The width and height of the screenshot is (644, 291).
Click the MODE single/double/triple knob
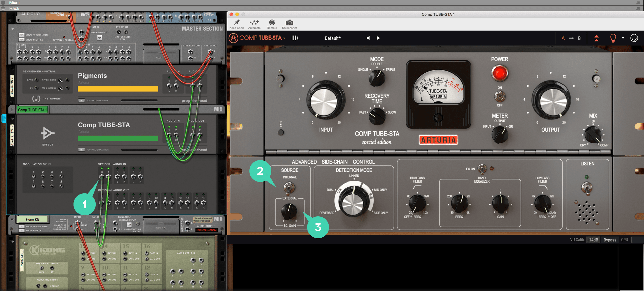[x=377, y=78]
